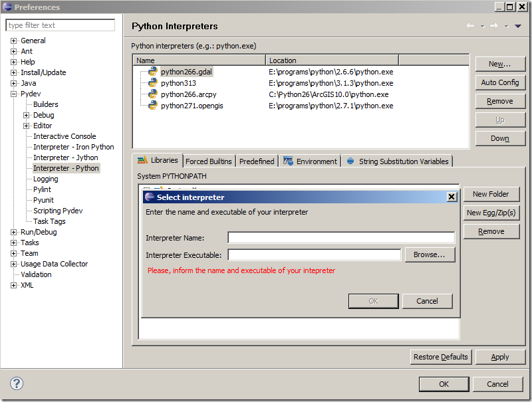
Task: Expand the Help tree node
Action: coord(13,62)
